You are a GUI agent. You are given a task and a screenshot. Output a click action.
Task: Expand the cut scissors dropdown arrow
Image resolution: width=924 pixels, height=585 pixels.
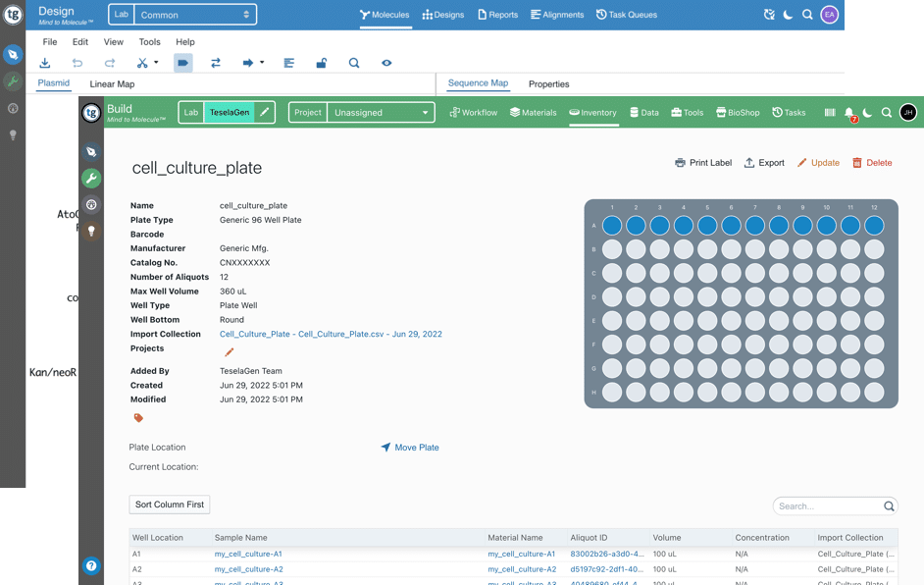(x=156, y=63)
